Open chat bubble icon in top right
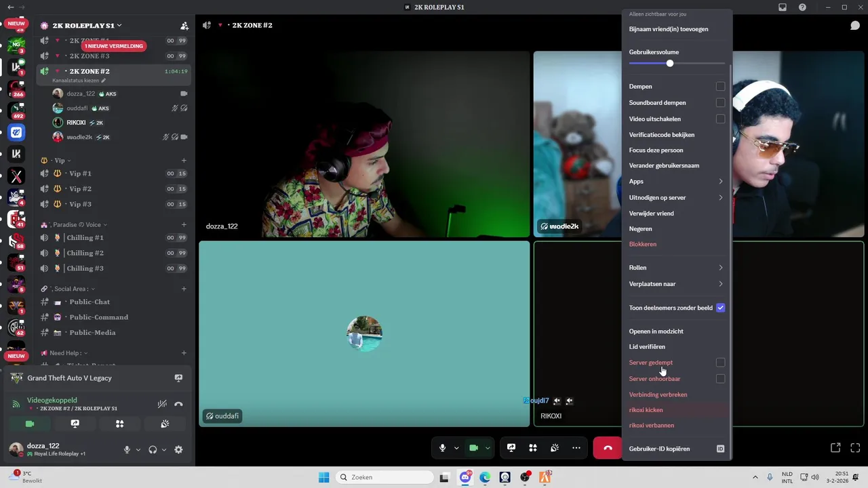This screenshot has height=488, width=868. pyautogui.click(x=855, y=25)
